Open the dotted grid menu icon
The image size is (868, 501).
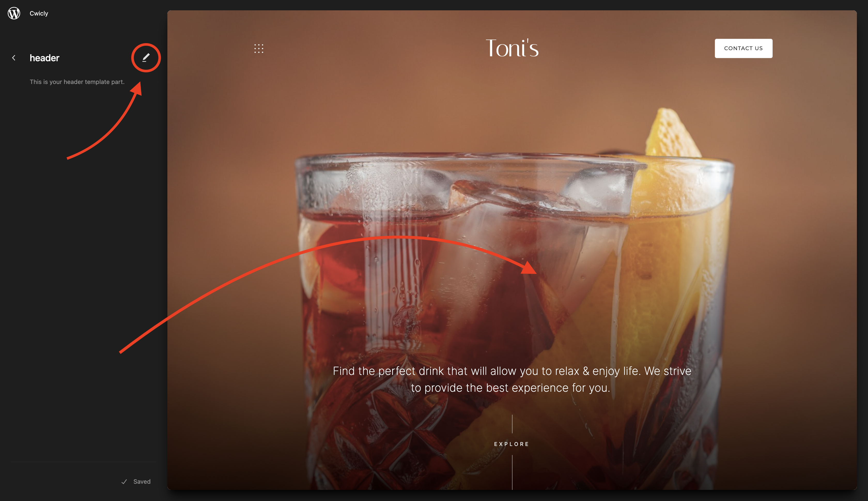[x=259, y=49]
